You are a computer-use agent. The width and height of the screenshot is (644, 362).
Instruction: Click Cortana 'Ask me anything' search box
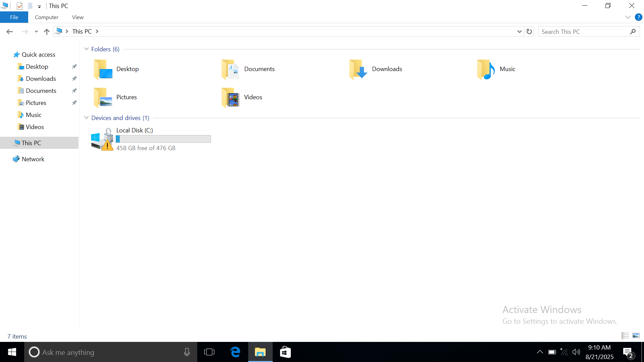(111, 352)
